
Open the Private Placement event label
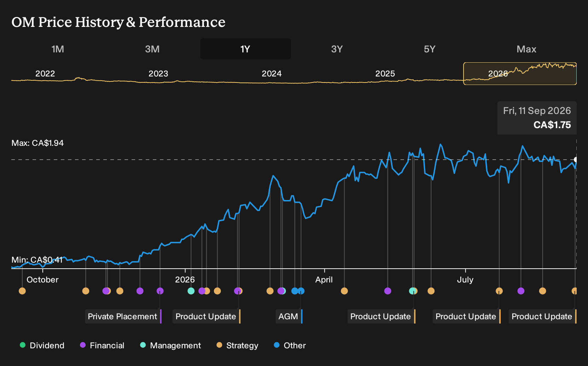123,316
